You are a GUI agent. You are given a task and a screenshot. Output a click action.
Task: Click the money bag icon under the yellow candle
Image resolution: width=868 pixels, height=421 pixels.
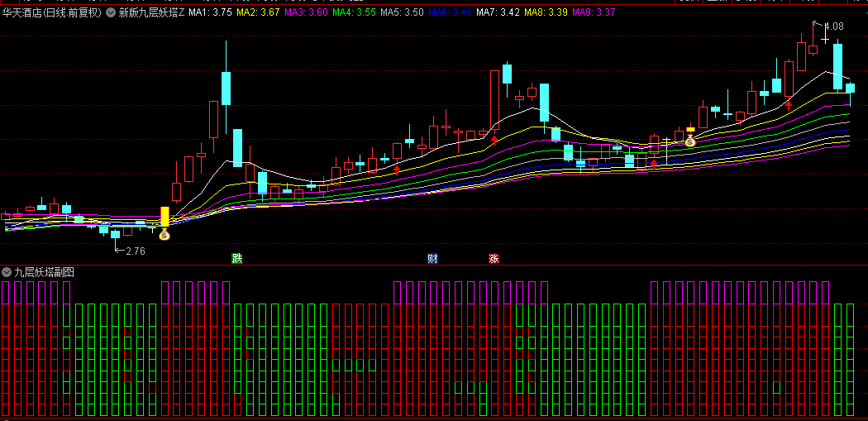pyautogui.click(x=164, y=235)
